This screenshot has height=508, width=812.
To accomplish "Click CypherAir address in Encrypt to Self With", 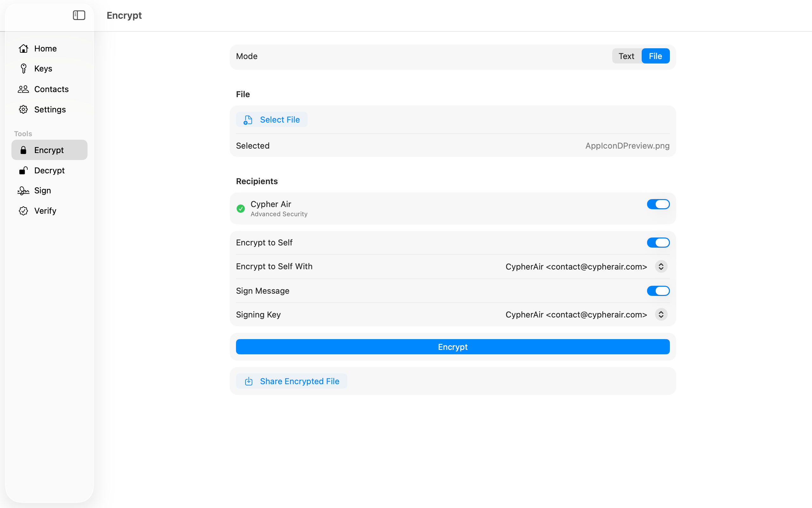I will (x=576, y=266).
